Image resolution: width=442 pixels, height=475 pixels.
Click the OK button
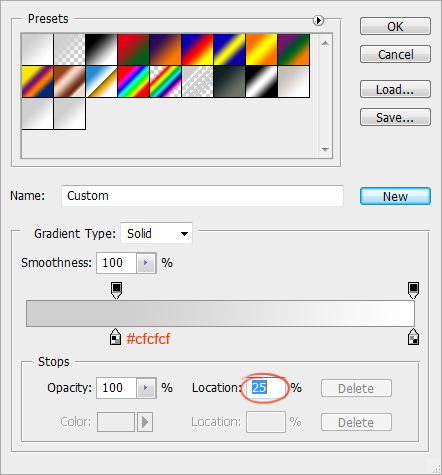(395, 26)
